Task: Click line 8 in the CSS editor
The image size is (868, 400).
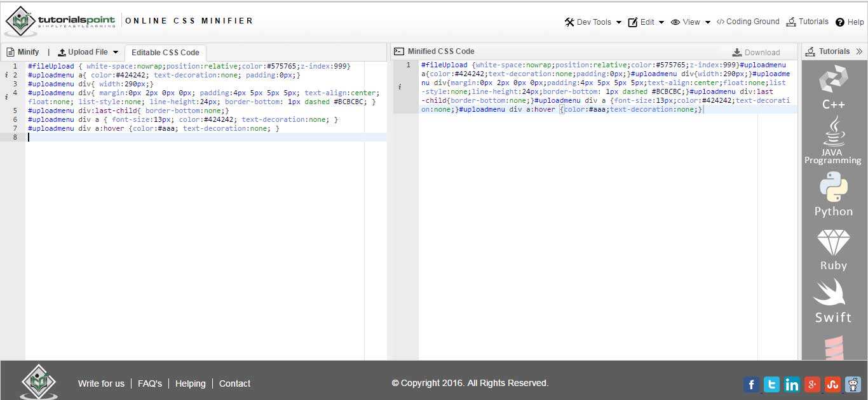Action: (x=191, y=137)
